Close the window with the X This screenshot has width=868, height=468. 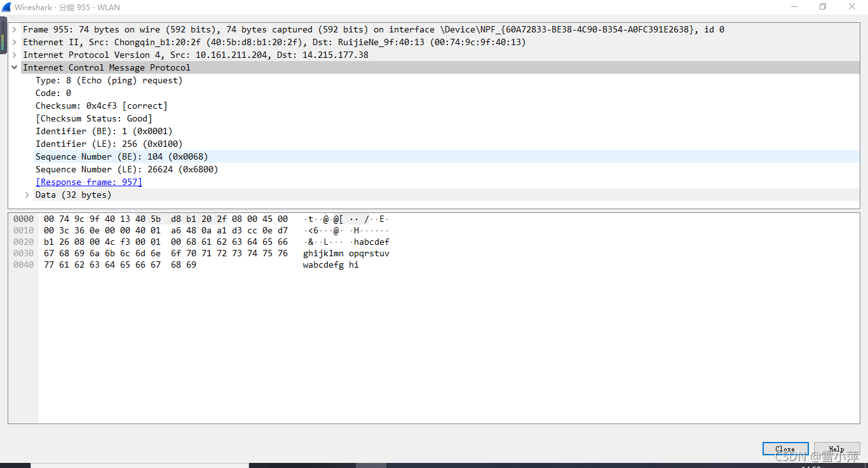(852, 7)
